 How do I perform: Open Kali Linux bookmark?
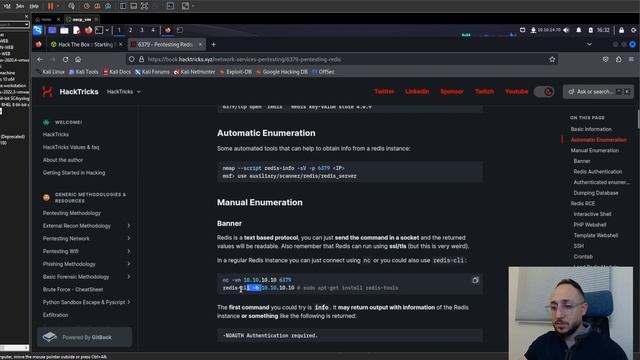click(x=50, y=72)
